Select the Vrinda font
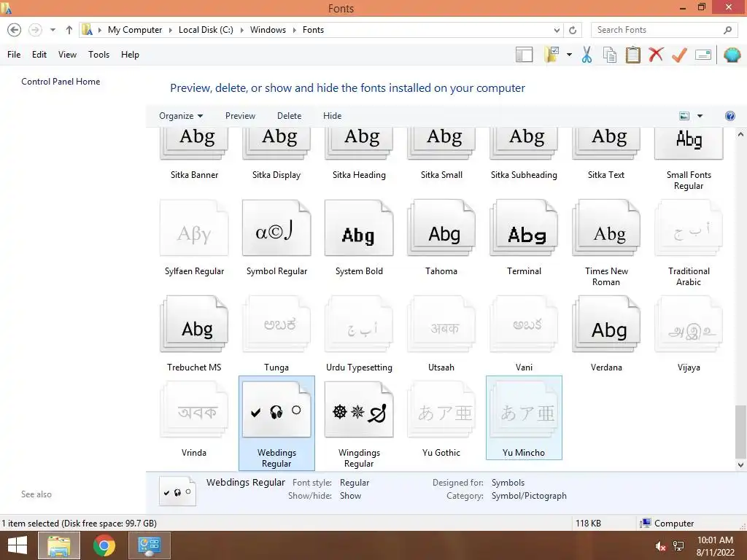This screenshot has width=747, height=560. (x=194, y=419)
